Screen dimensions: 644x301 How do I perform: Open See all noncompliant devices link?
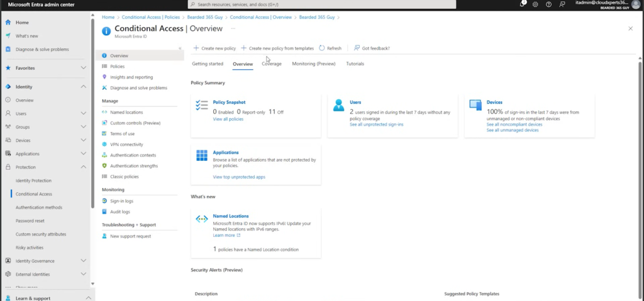pos(514,124)
